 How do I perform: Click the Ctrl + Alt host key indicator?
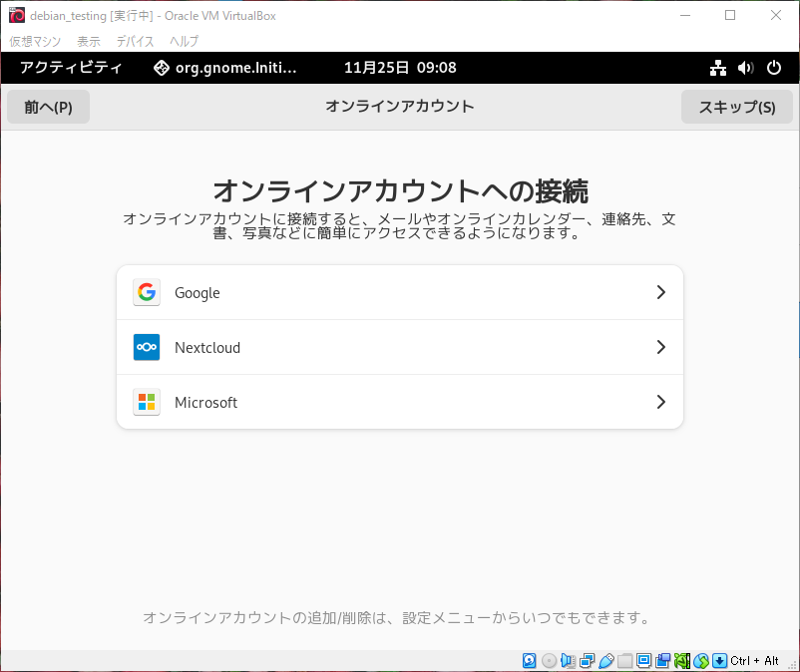[754, 661]
